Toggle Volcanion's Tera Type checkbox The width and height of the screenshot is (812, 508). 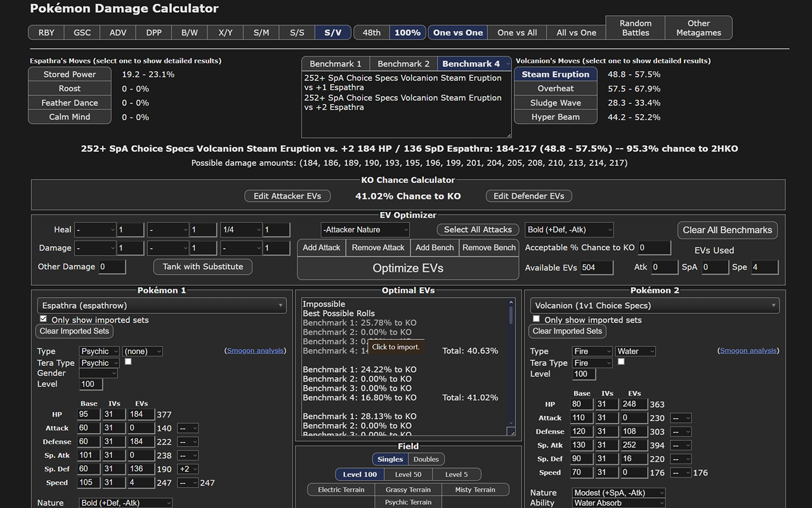[x=621, y=361]
